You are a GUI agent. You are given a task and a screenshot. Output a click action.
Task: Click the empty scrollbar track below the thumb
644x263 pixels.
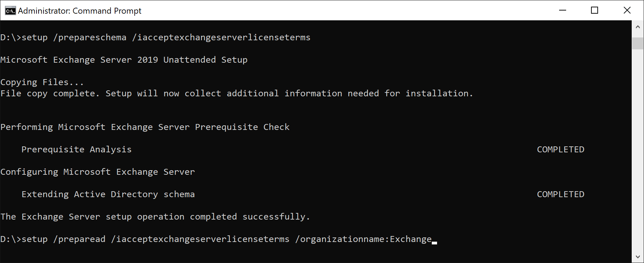point(638,151)
